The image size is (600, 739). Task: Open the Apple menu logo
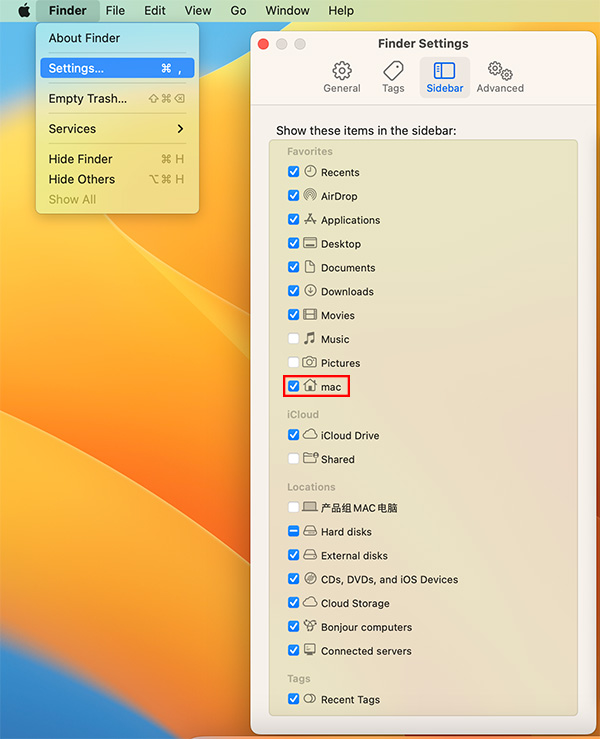[x=24, y=10]
